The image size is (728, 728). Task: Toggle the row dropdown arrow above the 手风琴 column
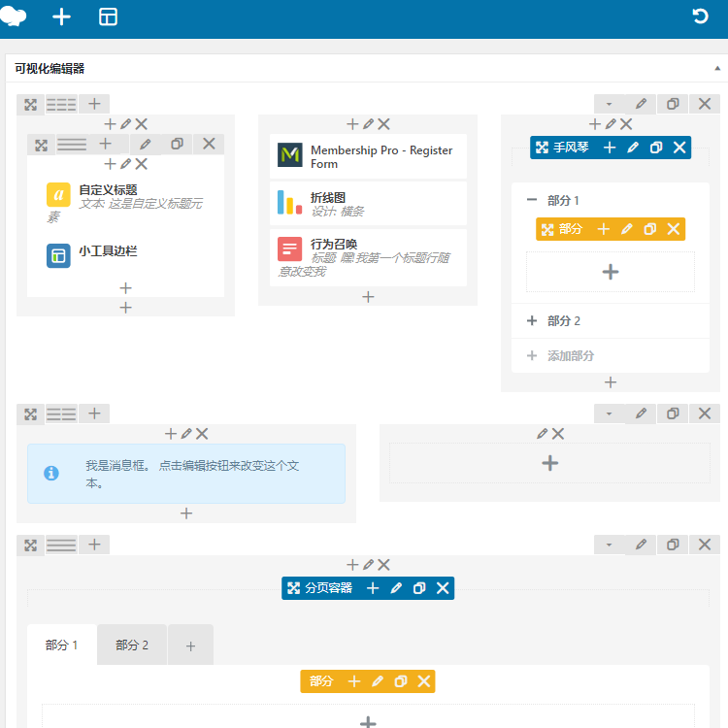tap(610, 104)
